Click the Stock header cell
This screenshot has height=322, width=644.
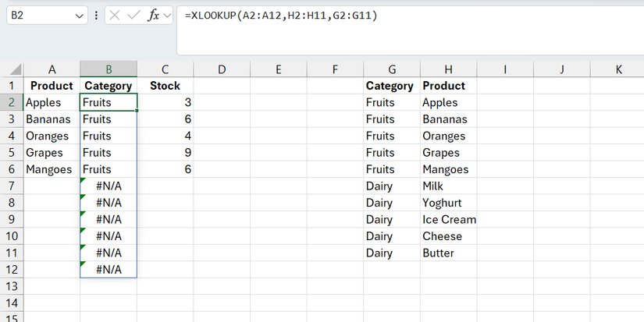click(x=165, y=86)
